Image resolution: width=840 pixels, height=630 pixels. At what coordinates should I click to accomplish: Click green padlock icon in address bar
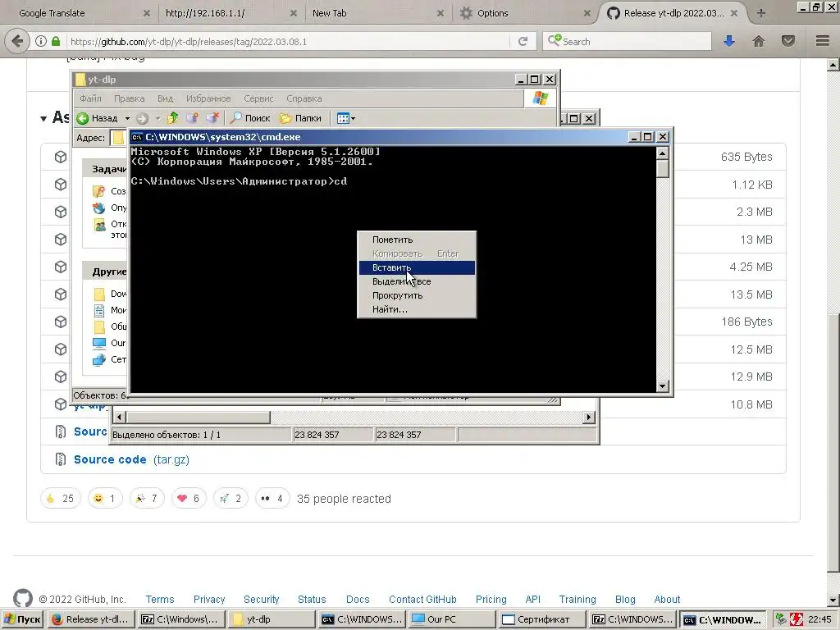(56, 41)
